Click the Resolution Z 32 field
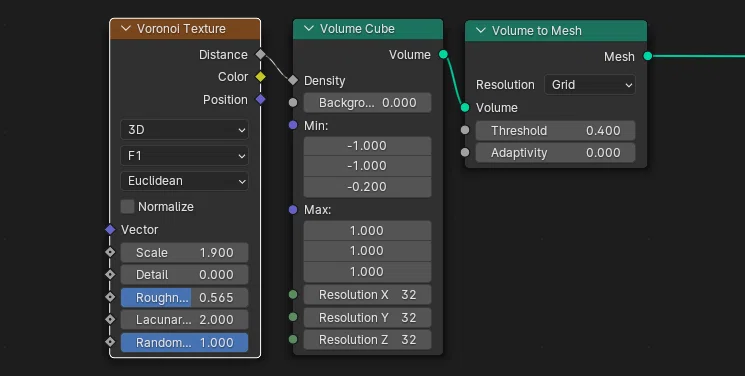The height and width of the screenshot is (376, 745). point(367,340)
